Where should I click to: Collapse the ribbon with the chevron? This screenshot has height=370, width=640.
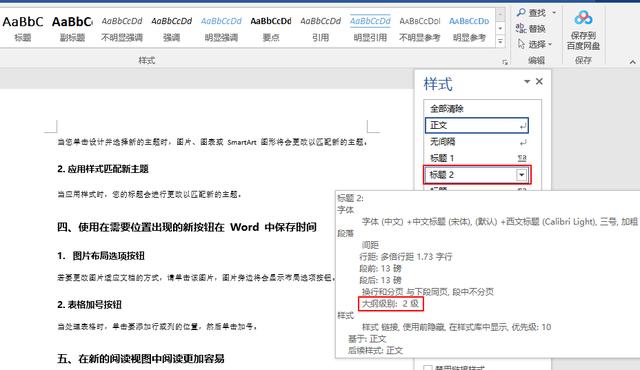click(x=632, y=62)
